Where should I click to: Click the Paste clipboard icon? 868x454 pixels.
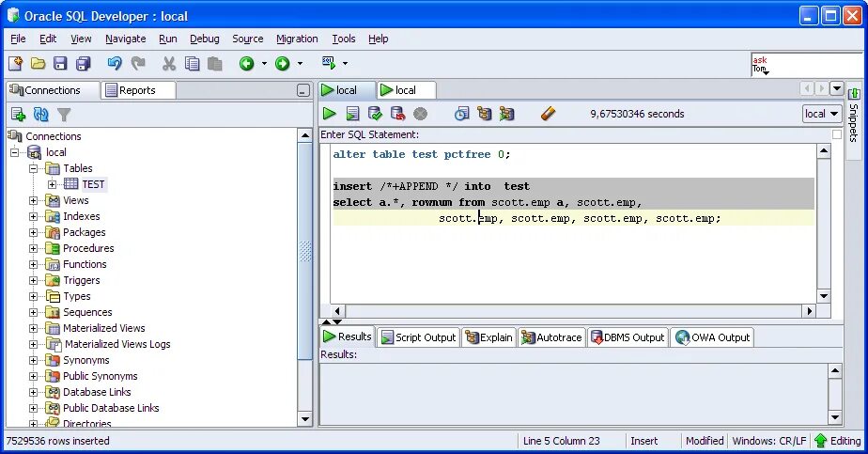(215, 64)
